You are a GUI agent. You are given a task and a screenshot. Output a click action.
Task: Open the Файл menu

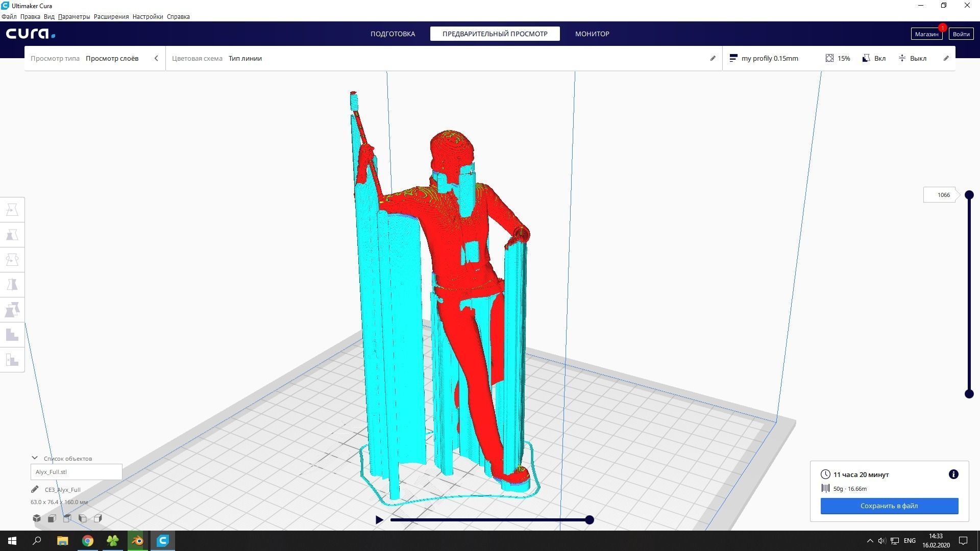click(9, 16)
